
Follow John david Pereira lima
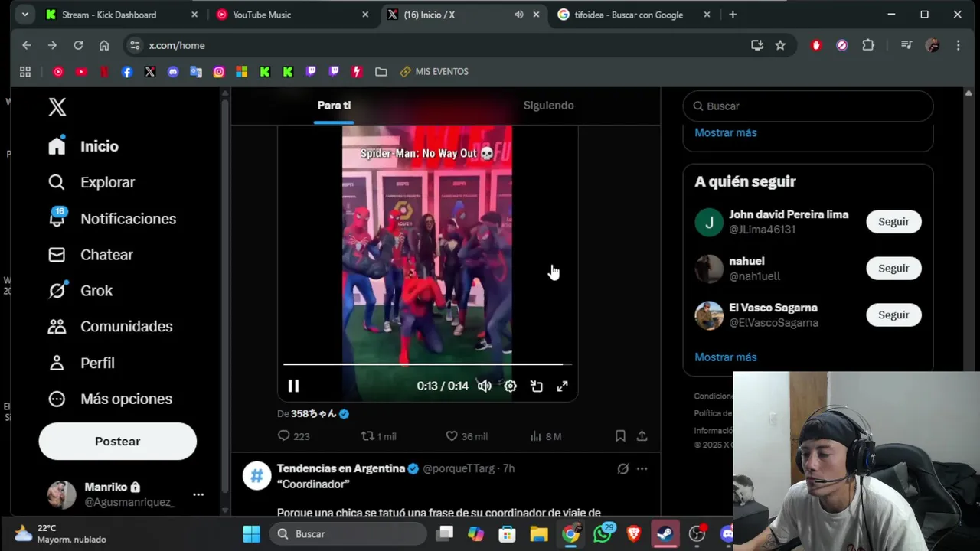coord(893,222)
